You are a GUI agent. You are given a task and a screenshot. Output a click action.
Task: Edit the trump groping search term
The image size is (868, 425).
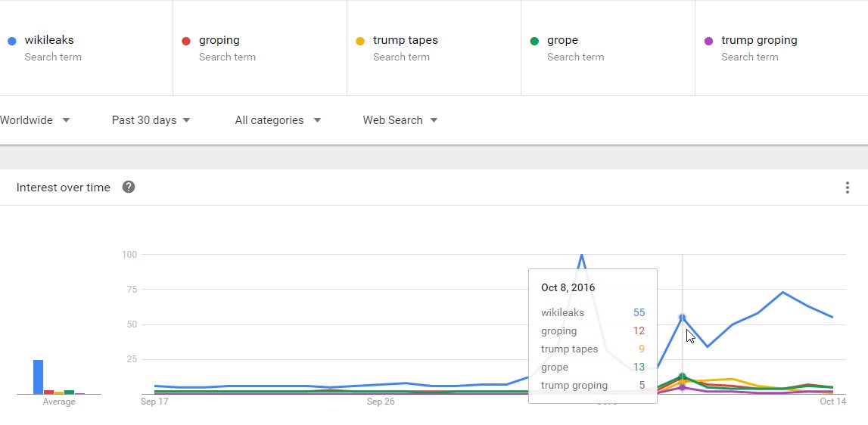759,40
